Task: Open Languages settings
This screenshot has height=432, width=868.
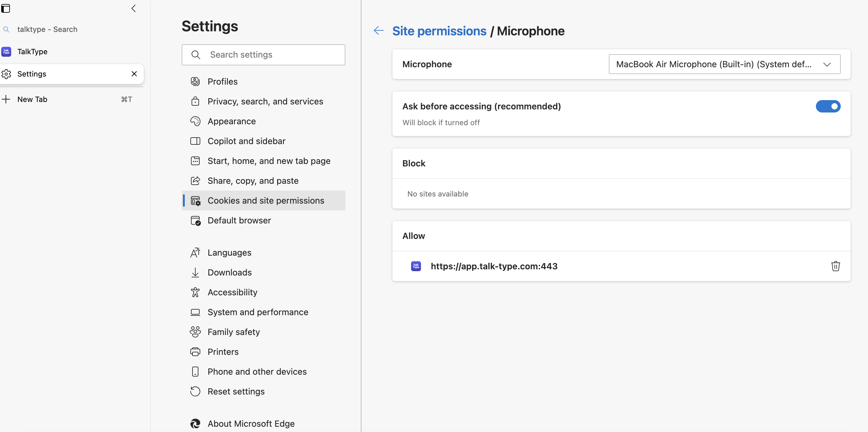Action: pos(263,252)
